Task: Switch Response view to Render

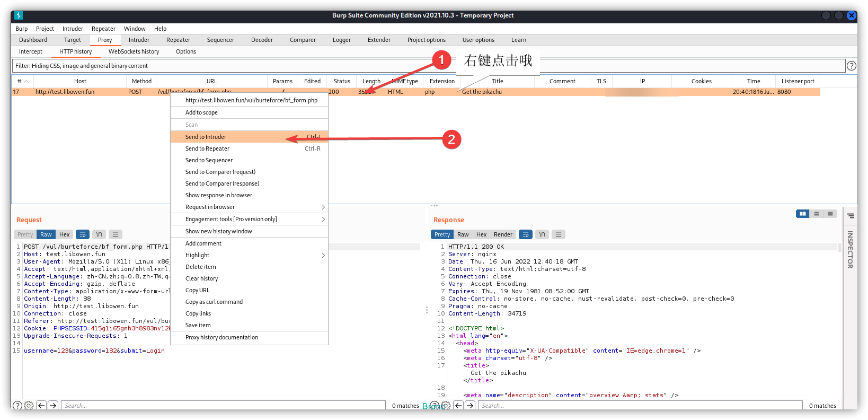Action: [x=503, y=234]
